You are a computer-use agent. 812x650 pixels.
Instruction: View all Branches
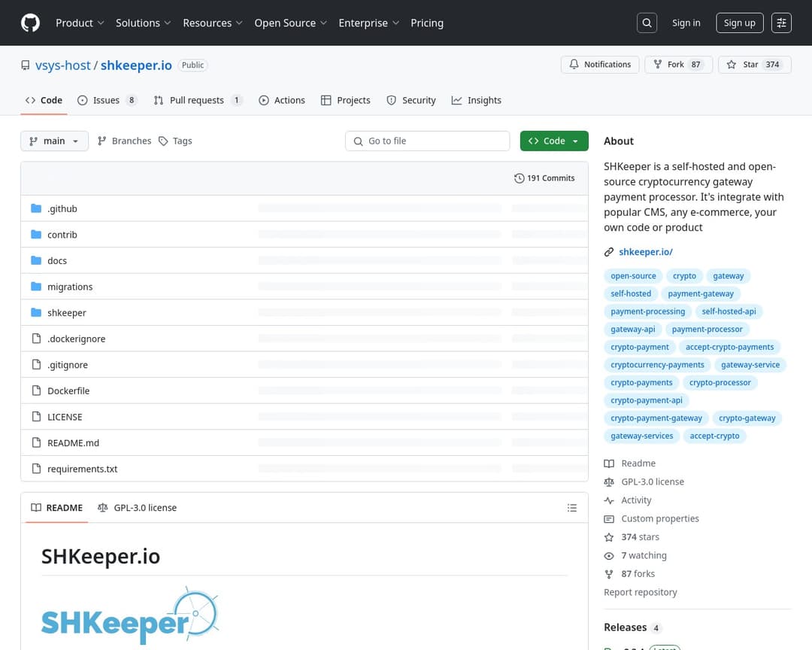click(124, 141)
